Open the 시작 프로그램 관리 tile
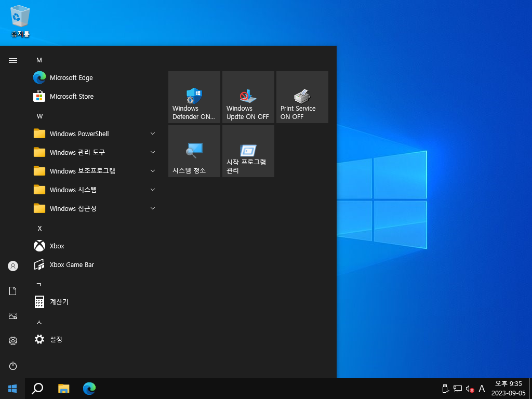532x399 pixels. [248, 151]
